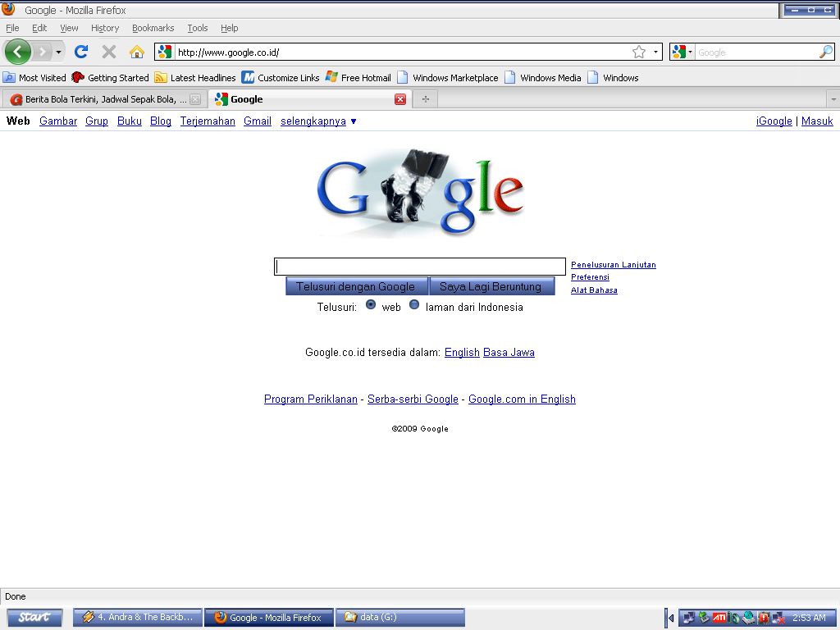Click the Google doodle logo
This screenshot has width=840, height=630.
420,193
